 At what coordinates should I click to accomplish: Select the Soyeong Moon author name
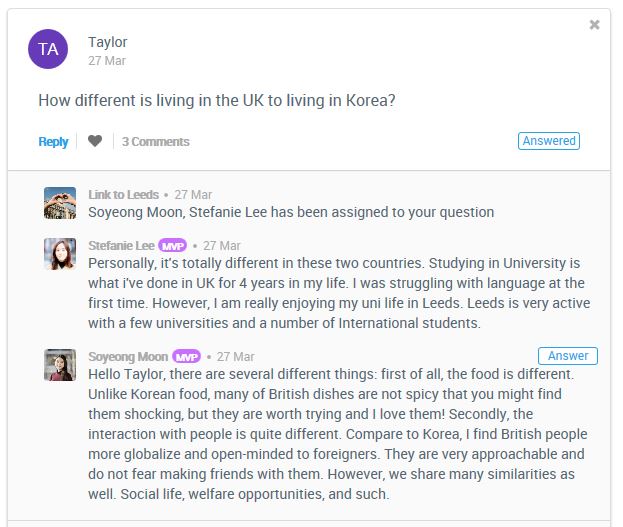(128, 356)
